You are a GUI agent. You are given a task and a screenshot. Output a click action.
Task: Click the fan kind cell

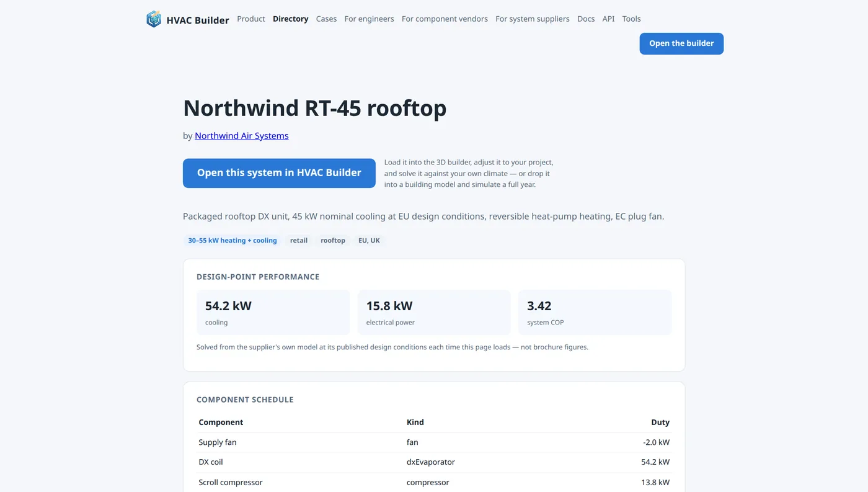pos(412,442)
